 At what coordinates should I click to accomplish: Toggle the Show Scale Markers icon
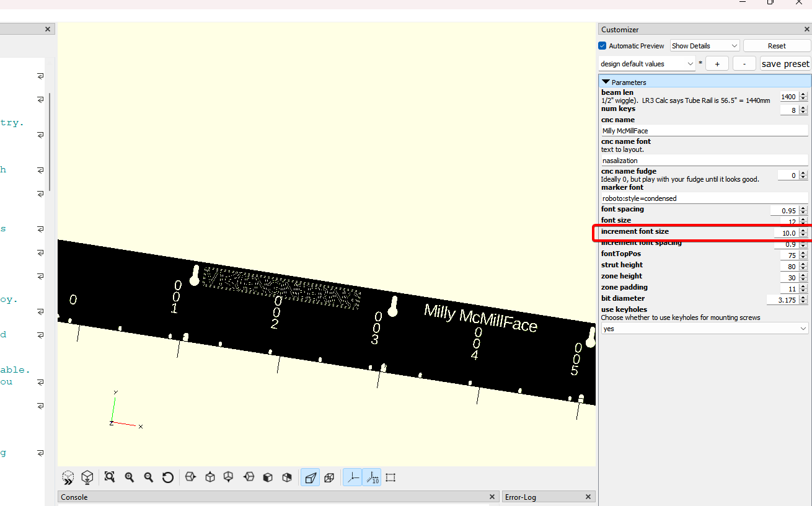(372, 477)
